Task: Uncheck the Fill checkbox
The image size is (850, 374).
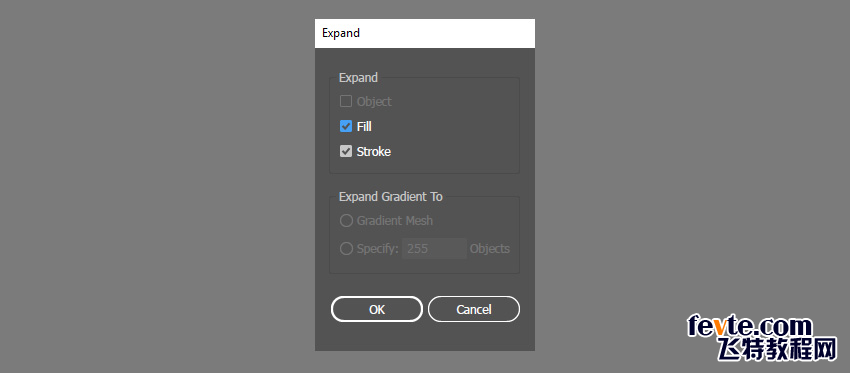Action: pyautogui.click(x=346, y=127)
